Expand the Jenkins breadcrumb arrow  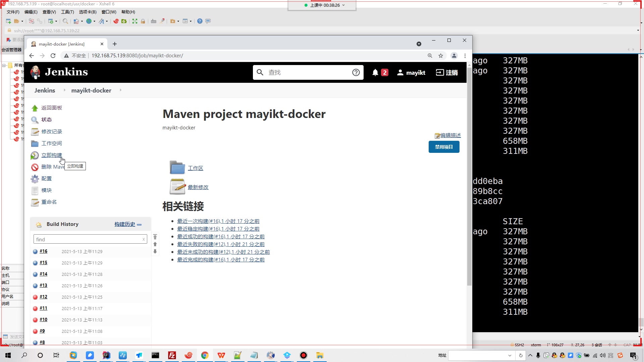click(x=64, y=90)
